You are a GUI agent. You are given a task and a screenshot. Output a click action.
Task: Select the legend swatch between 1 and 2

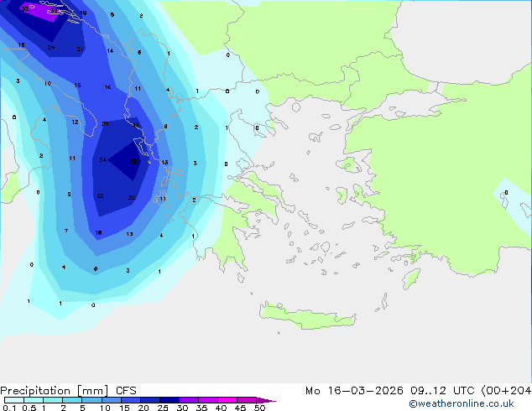[53, 400]
